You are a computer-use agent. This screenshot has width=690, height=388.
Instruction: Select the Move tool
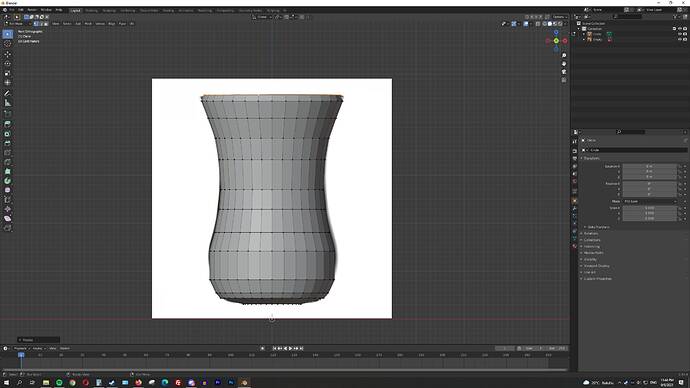(7, 55)
